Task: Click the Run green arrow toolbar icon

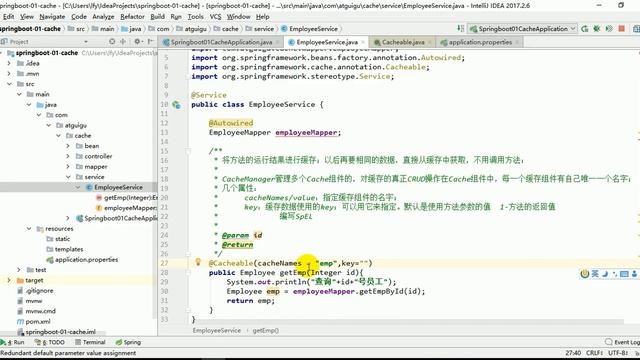Action: pyautogui.click(x=585, y=29)
